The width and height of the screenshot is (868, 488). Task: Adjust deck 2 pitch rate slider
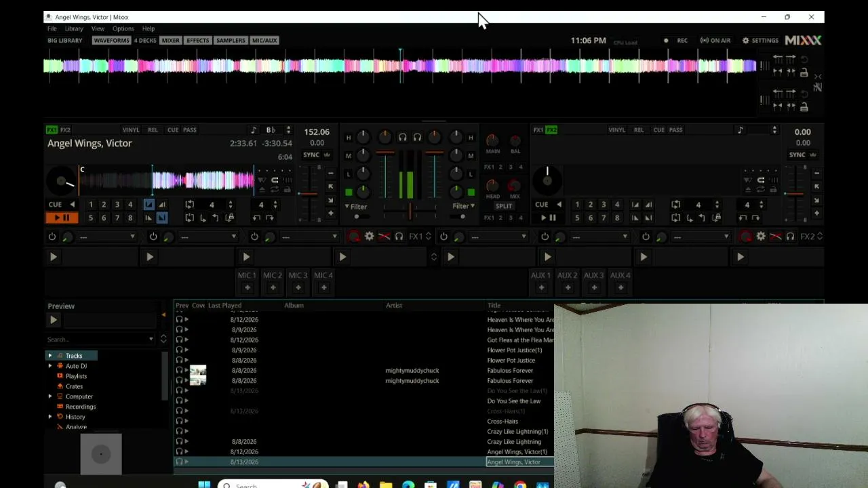pos(793,194)
